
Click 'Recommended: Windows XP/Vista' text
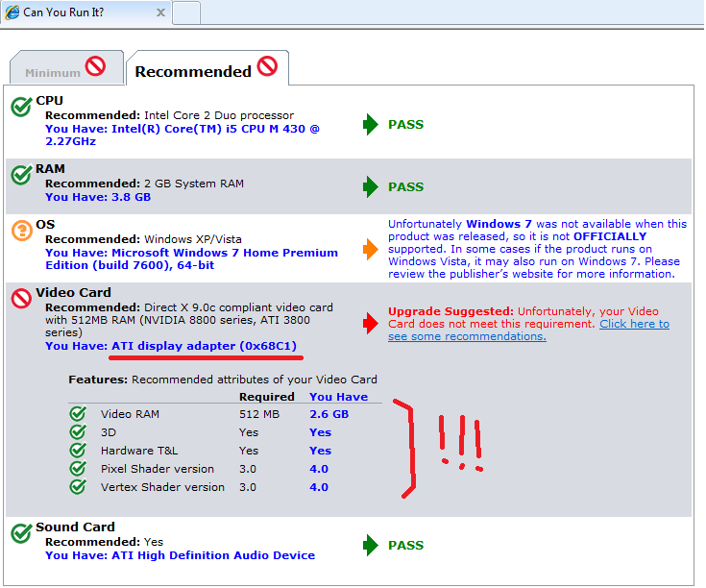[143, 239]
